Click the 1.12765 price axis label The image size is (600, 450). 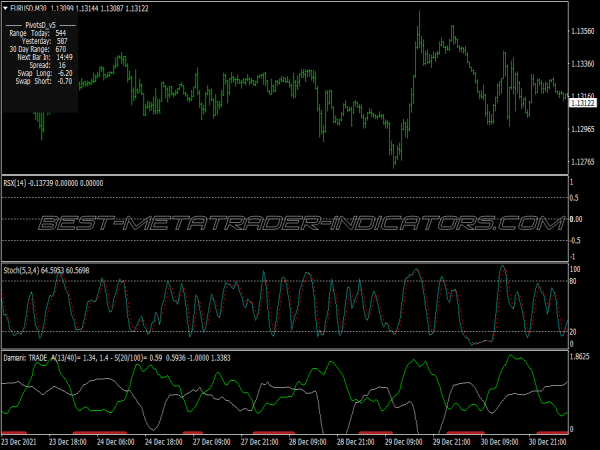click(x=583, y=162)
